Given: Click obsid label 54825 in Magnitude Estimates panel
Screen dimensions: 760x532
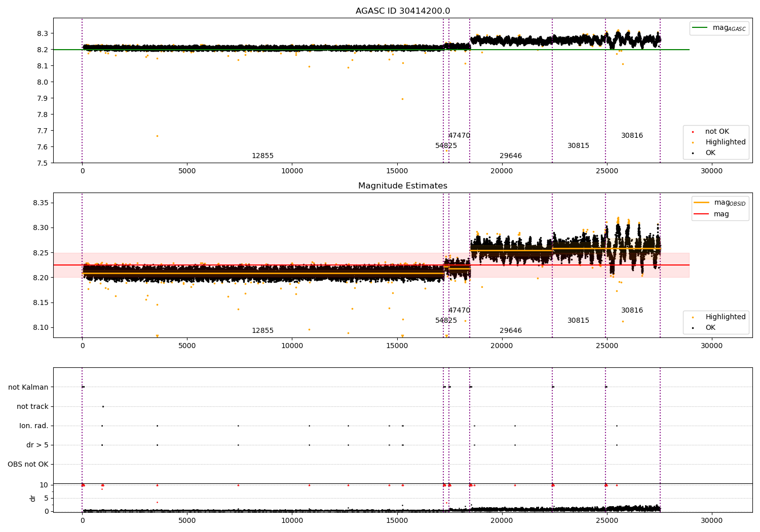Looking at the screenshot, I should click(446, 321).
